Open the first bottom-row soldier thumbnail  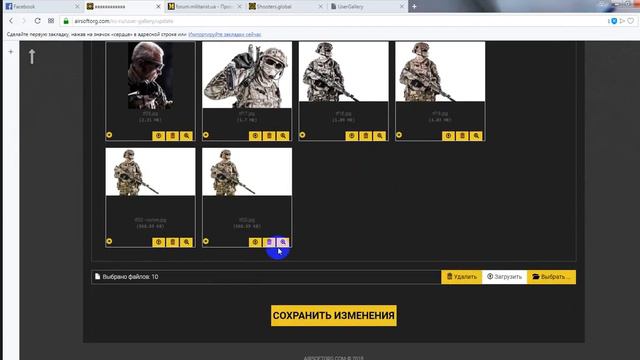click(x=150, y=172)
